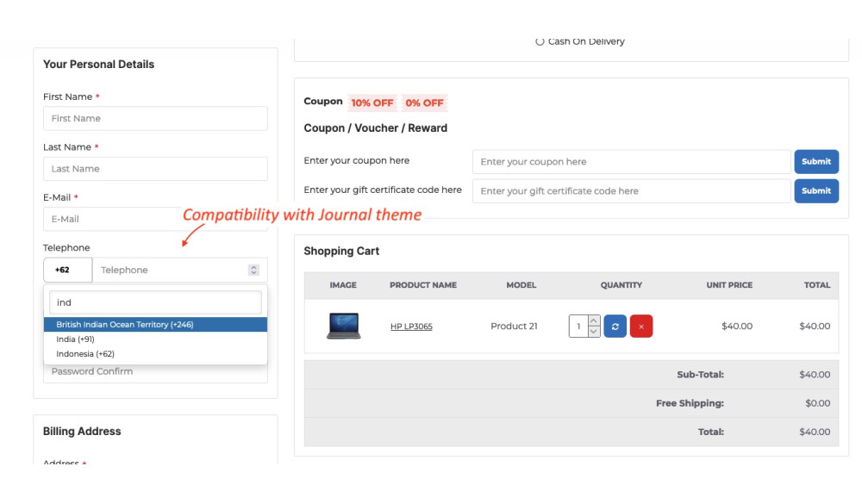The image size is (862, 504).
Task: Decrease quantity using the down arrow
Action: (x=594, y=332)
